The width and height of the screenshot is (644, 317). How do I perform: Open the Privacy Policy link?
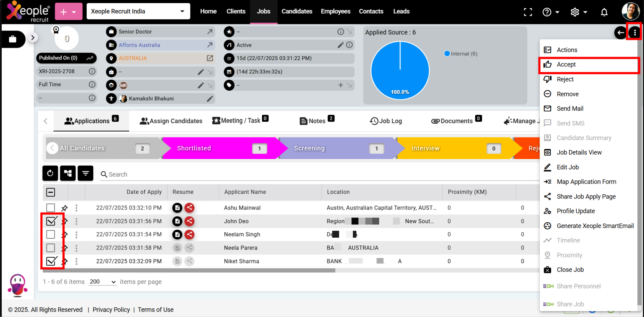click(x=111, y=310)
